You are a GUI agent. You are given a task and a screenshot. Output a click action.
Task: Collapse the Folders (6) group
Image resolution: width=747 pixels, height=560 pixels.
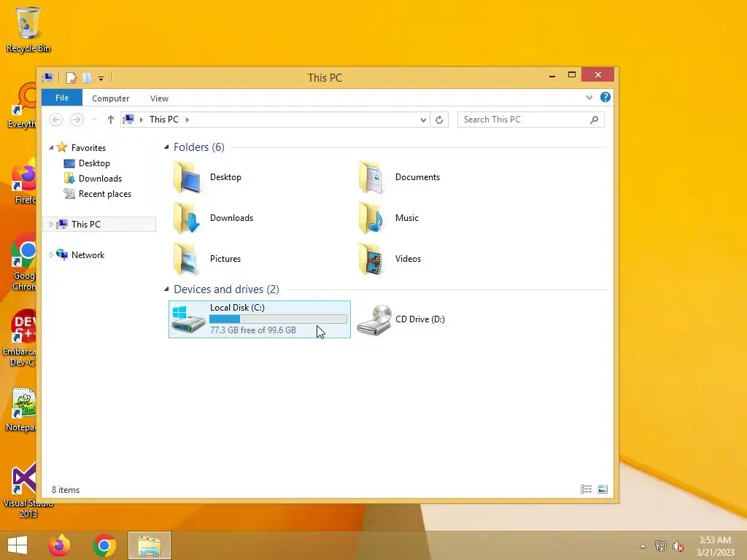coord(166,147)
